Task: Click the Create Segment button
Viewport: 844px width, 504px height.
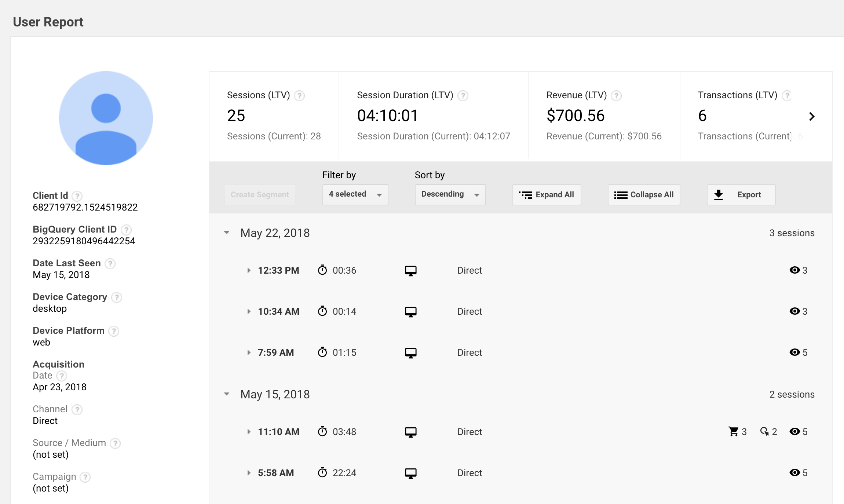Action: pos(260,194)
